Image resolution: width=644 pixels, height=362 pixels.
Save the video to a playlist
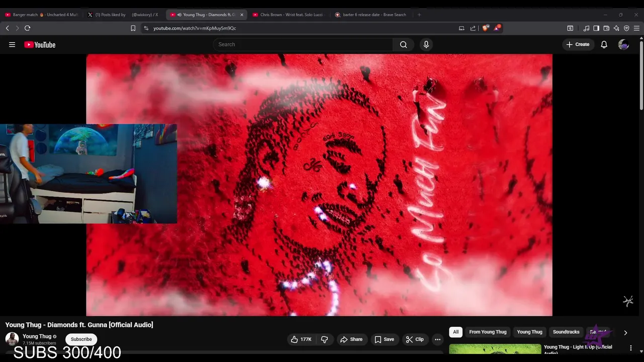tap(384, 339)
